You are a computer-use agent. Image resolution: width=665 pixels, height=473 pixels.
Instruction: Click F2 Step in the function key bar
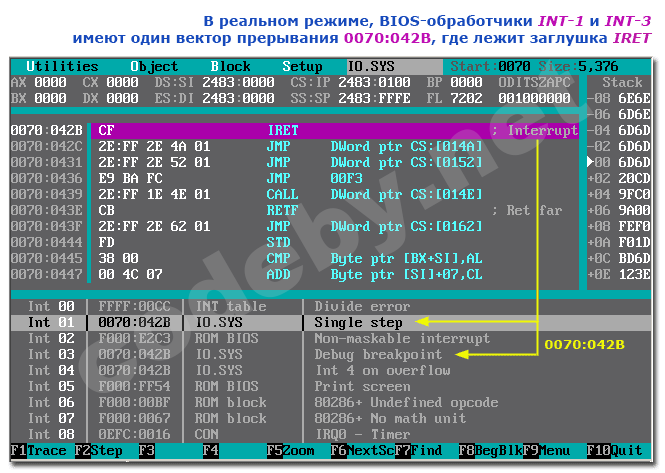(x=98, y=451)
